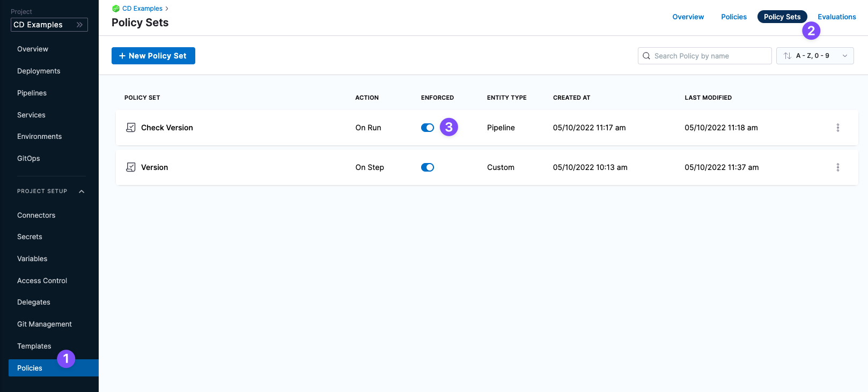This screenshot has width=868, height=392.
Task: Open Pipelines in the sidebar
Action: pyautogui.click(x=32, y=93)
